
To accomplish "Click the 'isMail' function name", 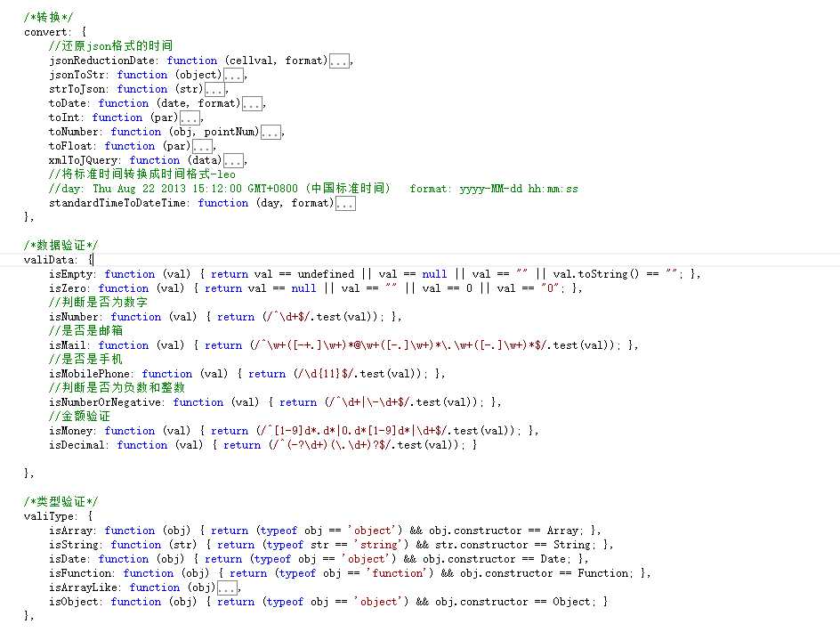I will (x=68, y=345).
